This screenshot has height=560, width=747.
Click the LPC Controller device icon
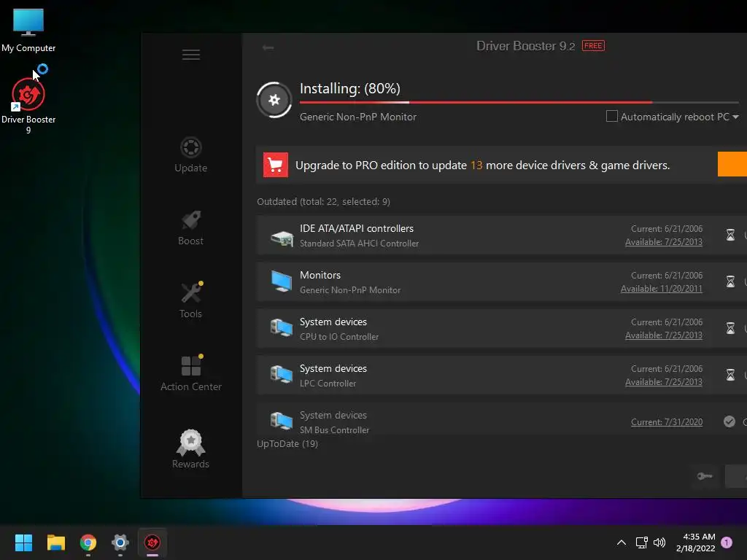282,374
